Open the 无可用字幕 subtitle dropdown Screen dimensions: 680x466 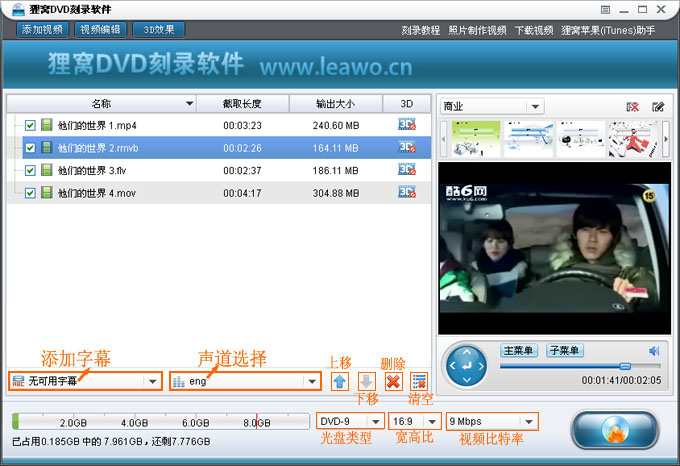pos(85,381)
